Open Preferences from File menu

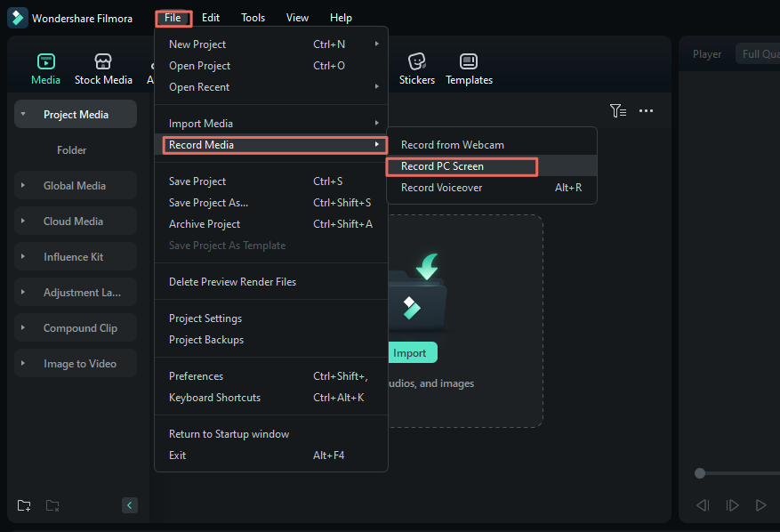271,376
